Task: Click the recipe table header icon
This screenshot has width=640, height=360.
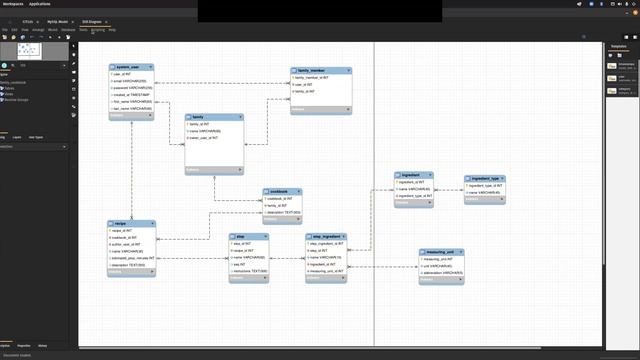Action: pos(111,224)
